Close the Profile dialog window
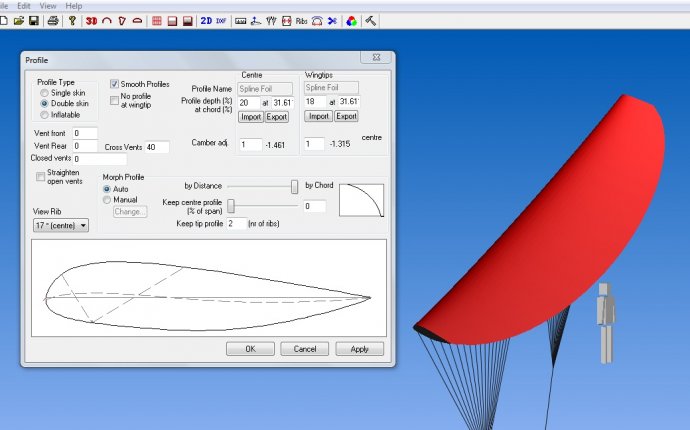Viewport: 690px width, 430px height. coord(377,57)
